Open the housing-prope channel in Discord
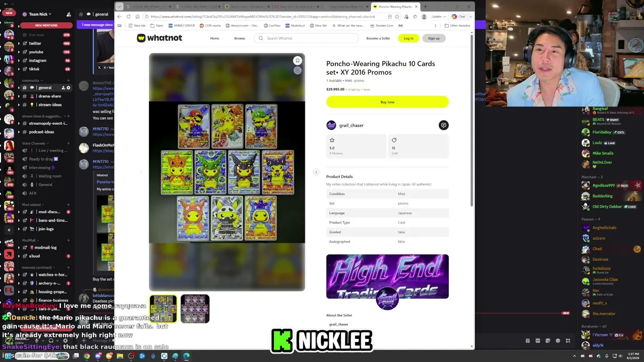Image resolution: width=644 pixels, height=362 pixels. pos(45,292)
